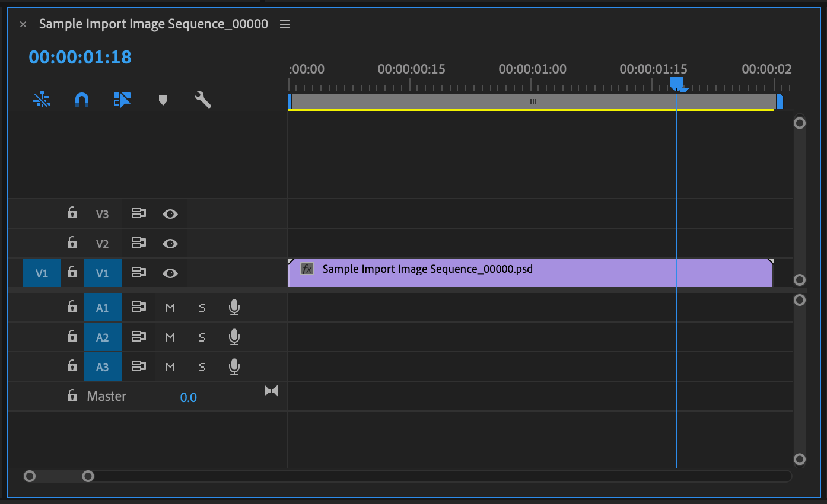Start voice-over record on track A1
The image size is (827, 504).
coord(234,307)
